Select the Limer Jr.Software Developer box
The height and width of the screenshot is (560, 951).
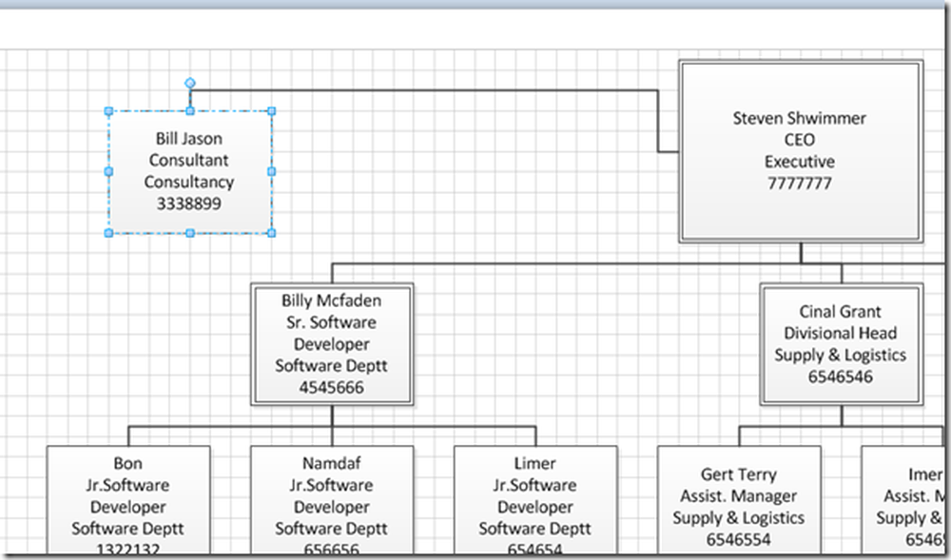(x=535, y=501)
